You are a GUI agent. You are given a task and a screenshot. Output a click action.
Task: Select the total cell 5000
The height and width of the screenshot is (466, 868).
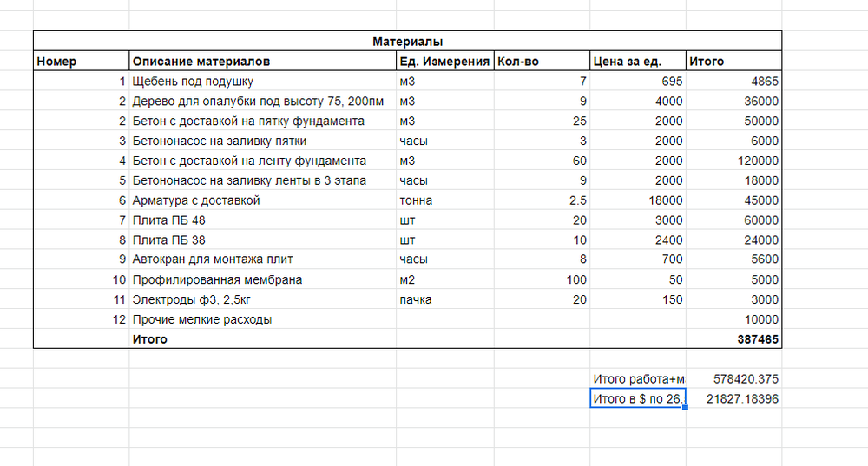point(734,279)
